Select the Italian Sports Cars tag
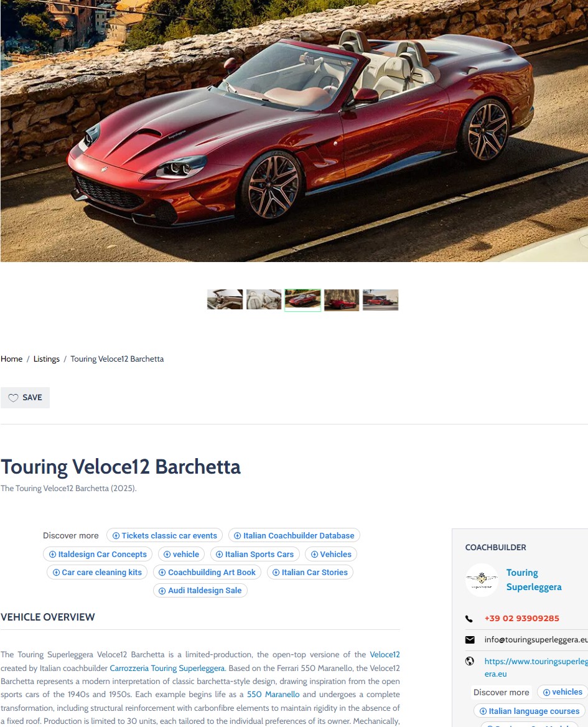This screenshot has height=727, width=588. 255,554
